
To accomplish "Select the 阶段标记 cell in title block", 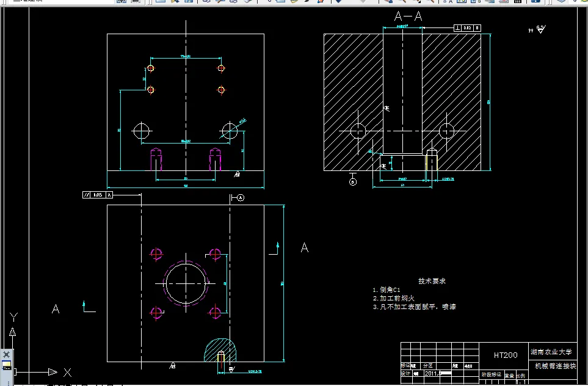I will point(492,374).
